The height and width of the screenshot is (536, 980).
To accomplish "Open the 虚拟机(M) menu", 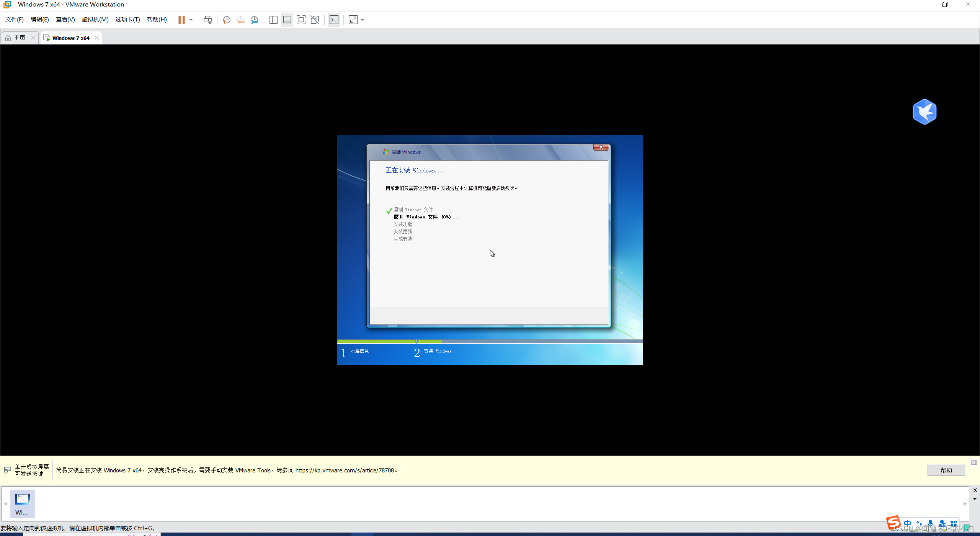I will [95, 19].
